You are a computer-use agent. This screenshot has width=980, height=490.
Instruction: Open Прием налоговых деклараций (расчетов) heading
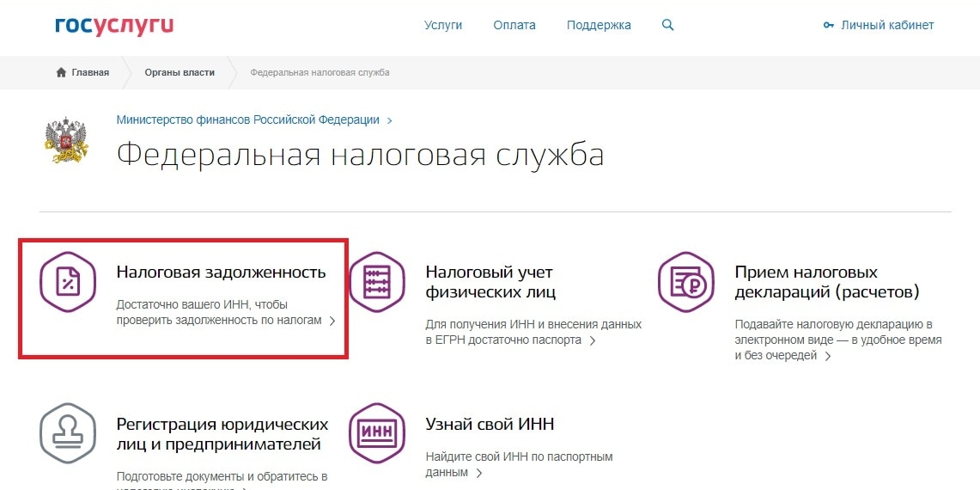point(826,282)
